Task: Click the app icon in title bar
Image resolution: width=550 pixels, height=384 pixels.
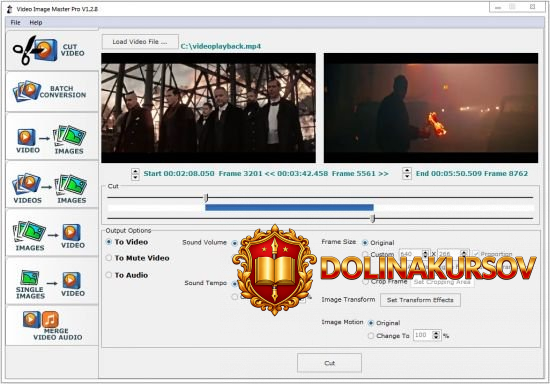Action: pyautogui.click(x=9, y=9)
